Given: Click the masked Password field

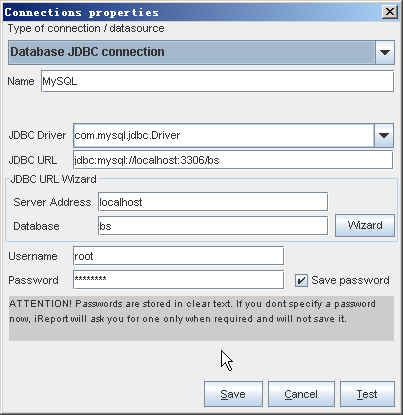Looking at the screenshot, I should click(178, 279).
